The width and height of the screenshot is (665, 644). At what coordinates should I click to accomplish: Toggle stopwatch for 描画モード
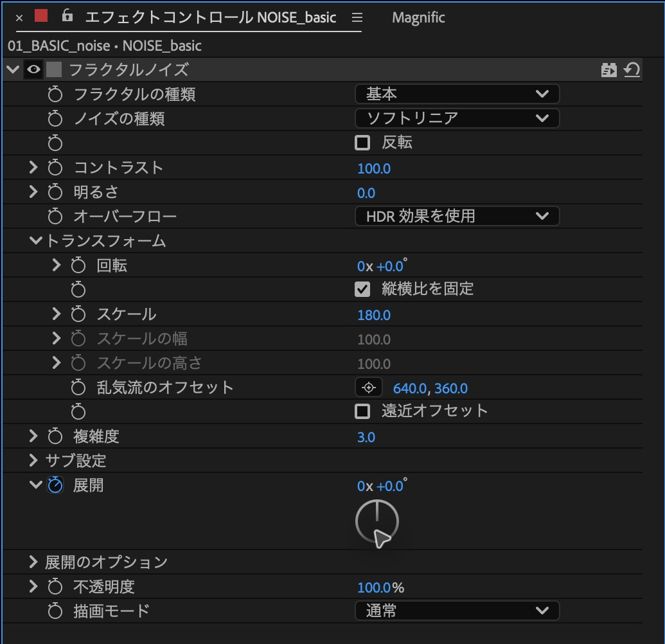(x=55, y=611)
